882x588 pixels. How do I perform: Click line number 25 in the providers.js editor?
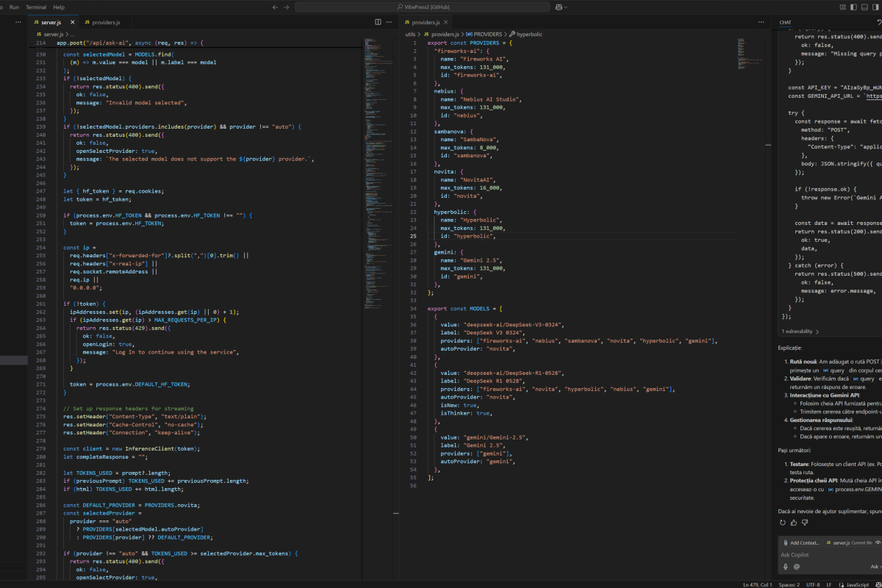tap(414, 237)
